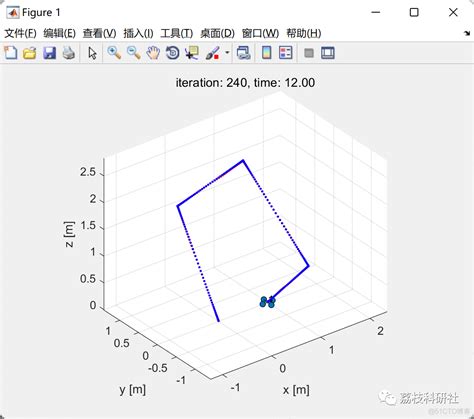The width and height of the screenshot is (474, 419).
Task: Open a file with the folder icon
Action: tap(30, 53)
